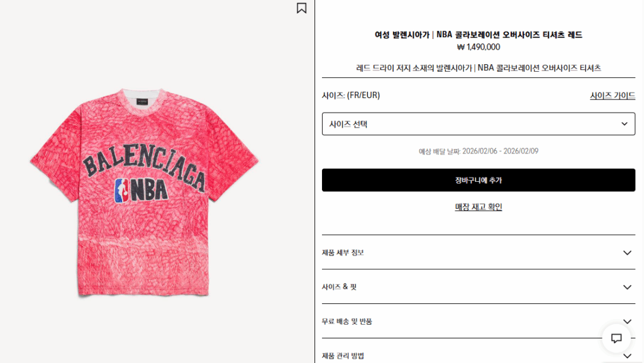This screenshot has width=644, height=363.
Task: Open the 사이즈 선택 size dropdown
Action: pos(479,124)
